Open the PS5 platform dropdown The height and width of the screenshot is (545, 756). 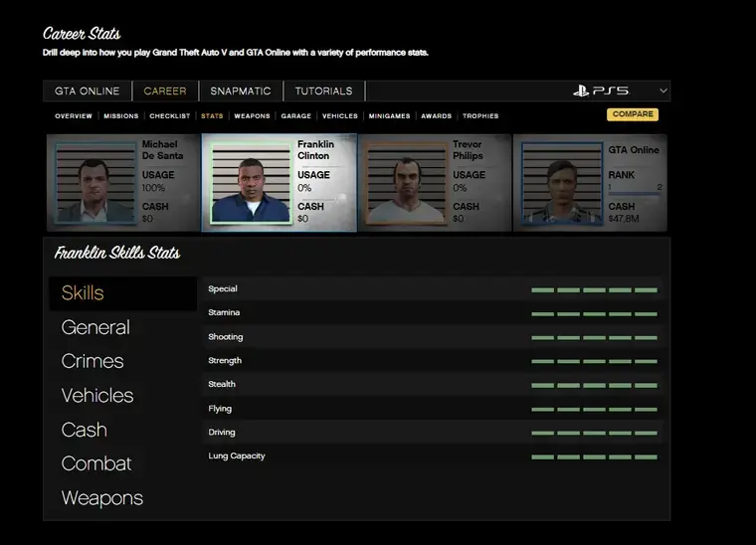pos(663,91)
